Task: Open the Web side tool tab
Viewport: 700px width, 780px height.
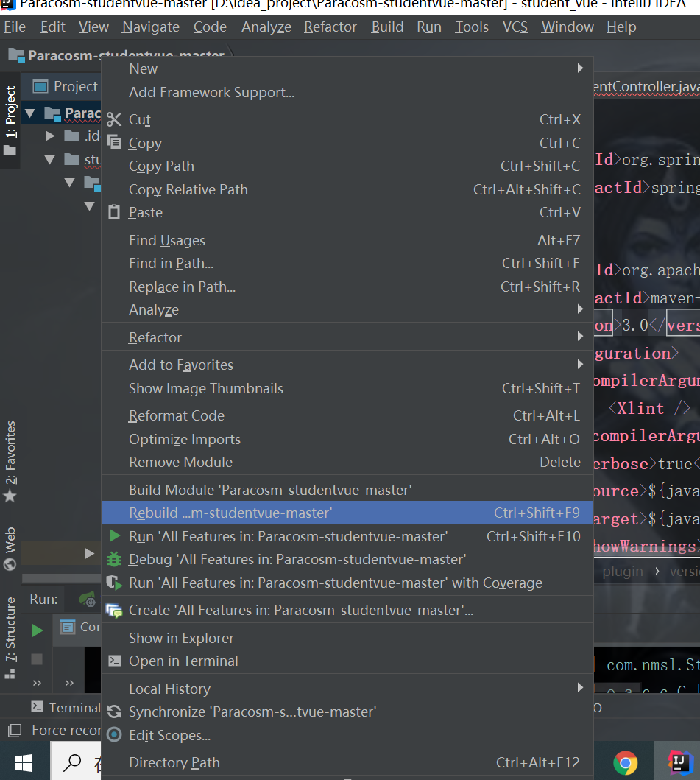Action: pos(10,548)
